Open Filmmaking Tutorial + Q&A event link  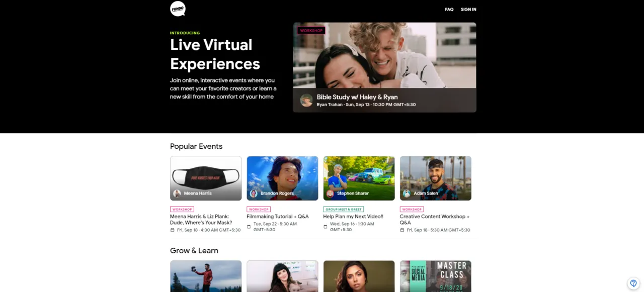pyautogui.click(x=277, y=217)
